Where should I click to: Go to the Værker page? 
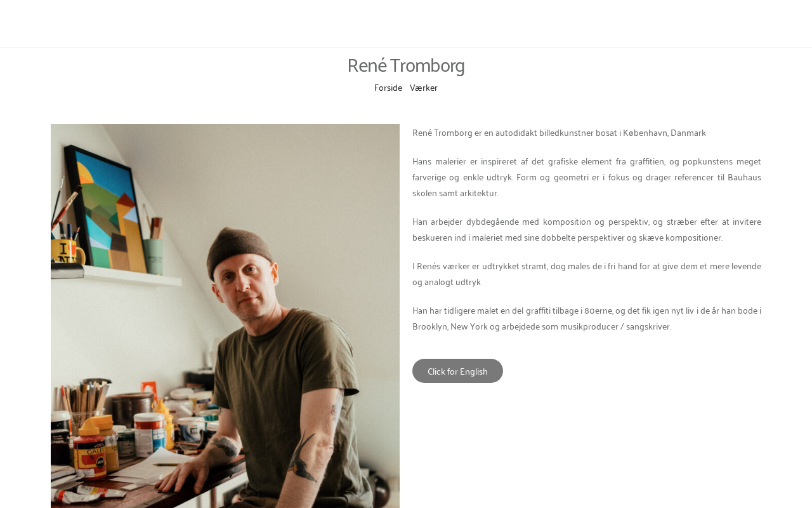click(x=423, y=88)
